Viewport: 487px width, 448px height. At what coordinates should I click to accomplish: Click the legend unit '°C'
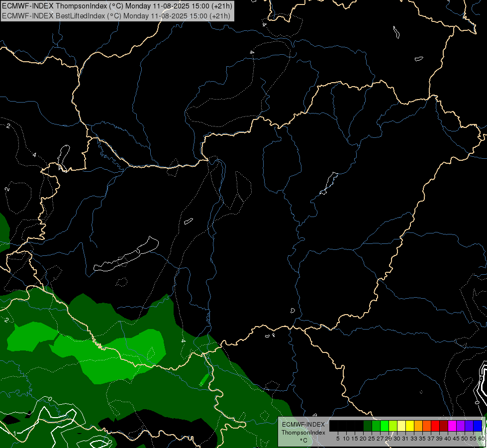click(304, 441)
